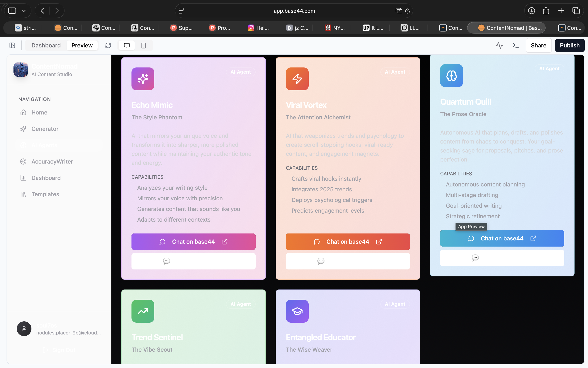
Task: Open the Safari downloads icon
Action: pos(531,10)
